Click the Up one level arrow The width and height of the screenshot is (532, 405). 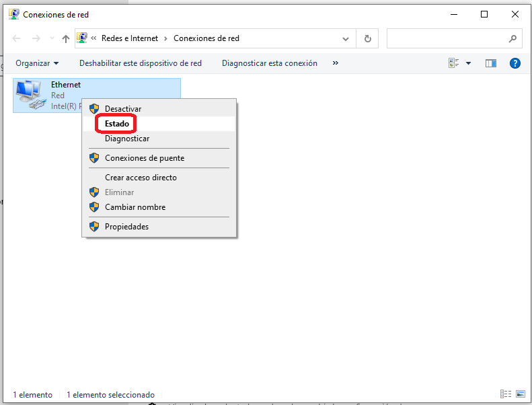65,39
